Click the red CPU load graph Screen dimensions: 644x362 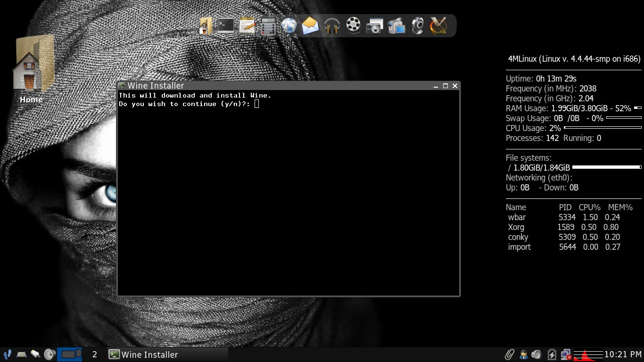[x=588, y=354]
